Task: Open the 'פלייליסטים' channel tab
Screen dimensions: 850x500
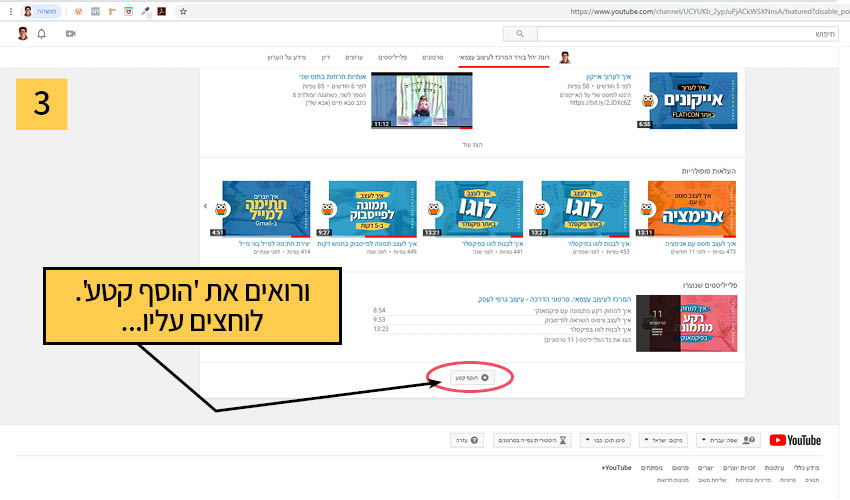Action: (x=391, y=58)
